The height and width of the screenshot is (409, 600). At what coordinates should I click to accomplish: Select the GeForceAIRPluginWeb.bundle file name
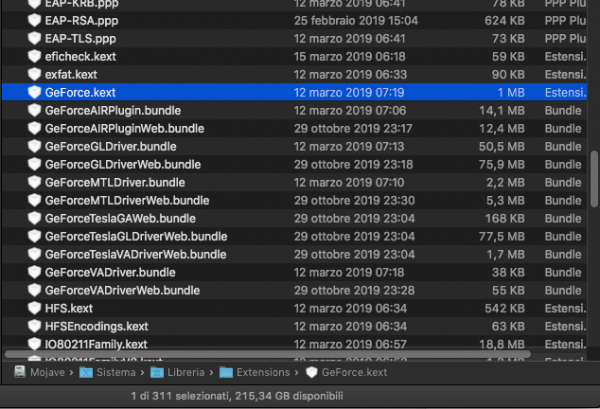(x=125, y=129)
